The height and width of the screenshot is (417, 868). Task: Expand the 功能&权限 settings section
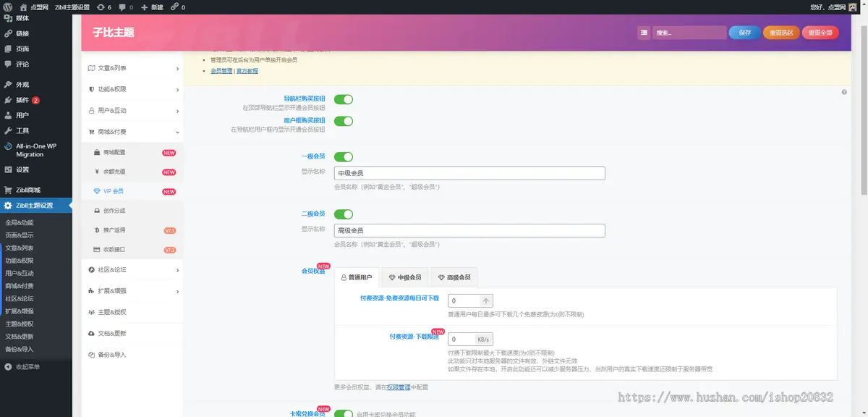click(x=132, y=89)
